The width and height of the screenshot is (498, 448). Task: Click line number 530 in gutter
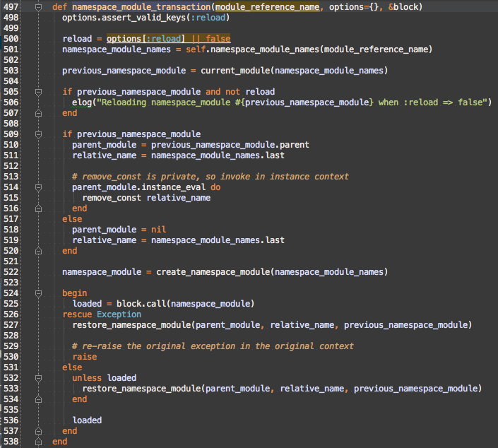[x=11, y=357]
